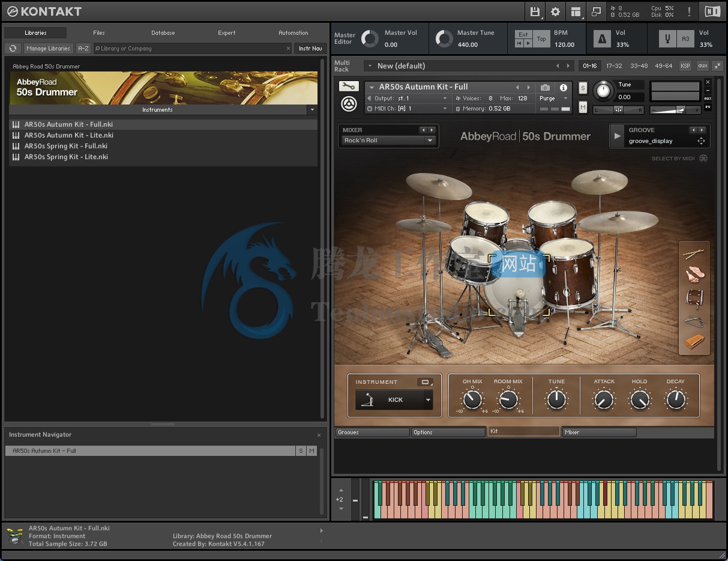
Task: Expand the Instruments dropdown arrow in library
Action: click(311, 110)
